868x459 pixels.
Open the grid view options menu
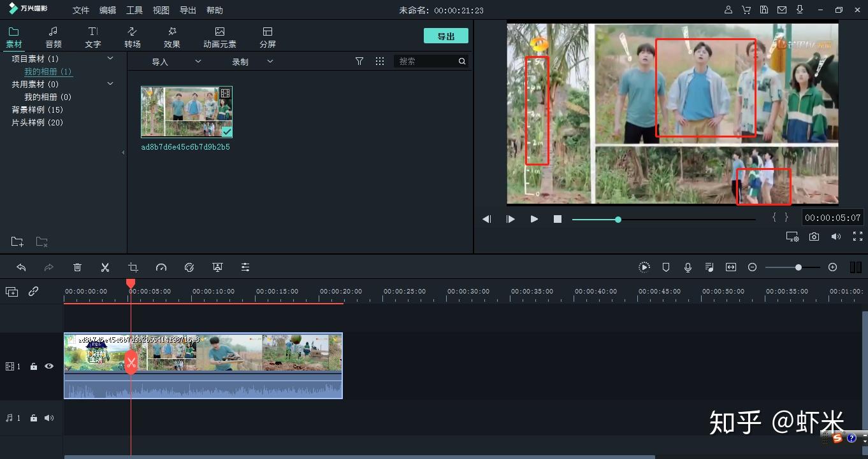pyautogui.click(x=380, y=61)
